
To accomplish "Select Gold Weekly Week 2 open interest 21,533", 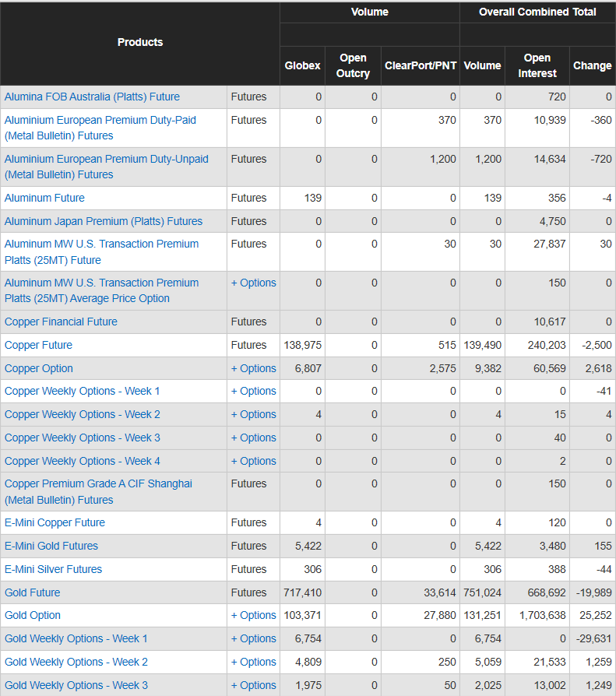I will coord(550,662).
